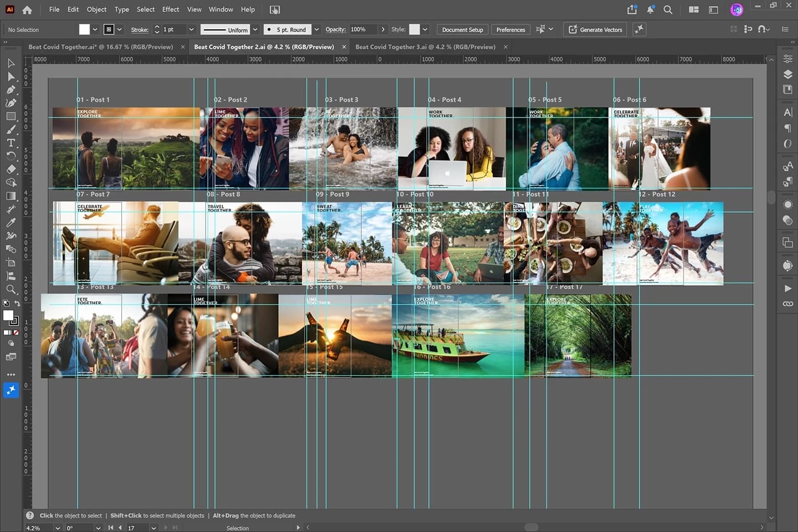
Task: Open the zoom level 4.2% dropdown
Action: (58, 528)
